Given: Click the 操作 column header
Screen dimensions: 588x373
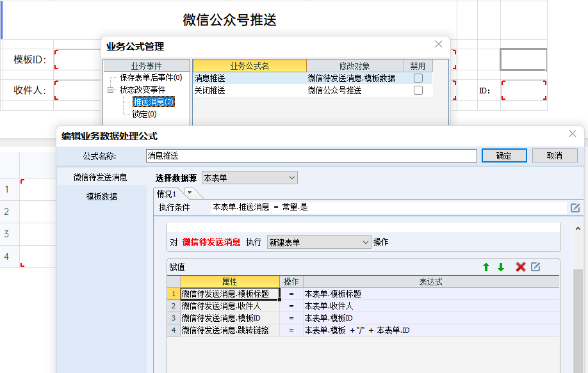Looking at the screenshot, I should click(x=291, y=282).
